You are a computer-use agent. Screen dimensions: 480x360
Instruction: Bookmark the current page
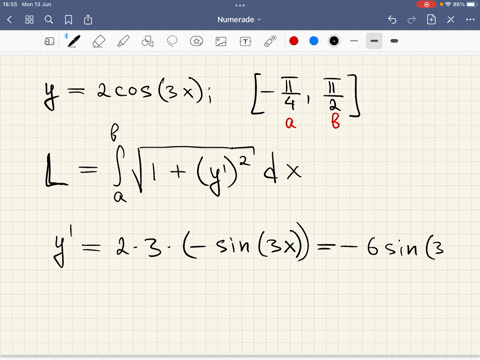(x=68, y=20)
